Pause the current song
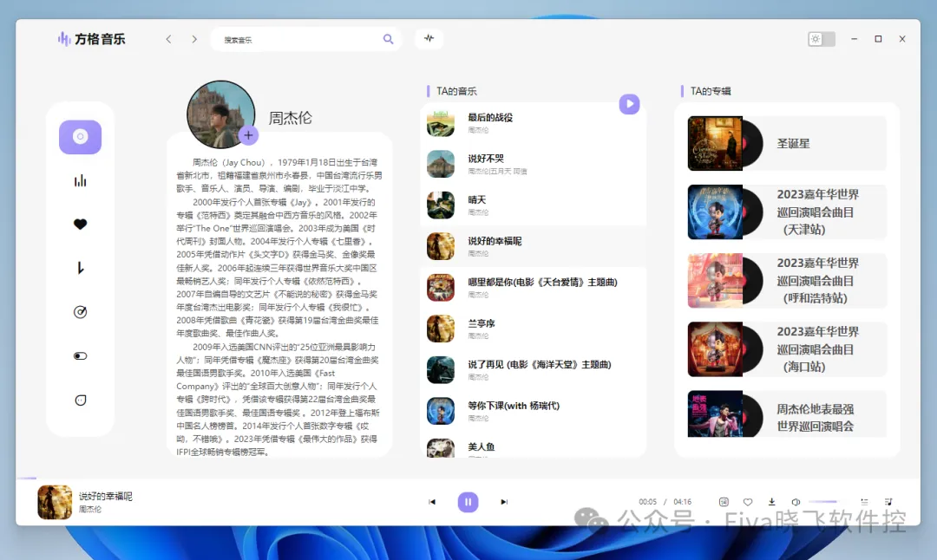 pyautogui.click(x=468, y=502)
